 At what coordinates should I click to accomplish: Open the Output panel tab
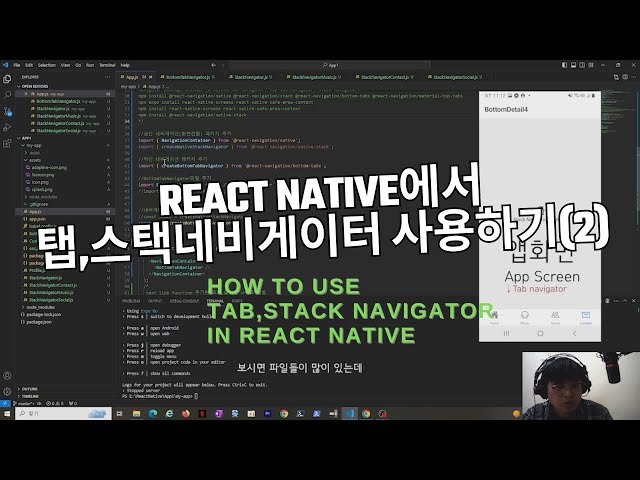155,301
